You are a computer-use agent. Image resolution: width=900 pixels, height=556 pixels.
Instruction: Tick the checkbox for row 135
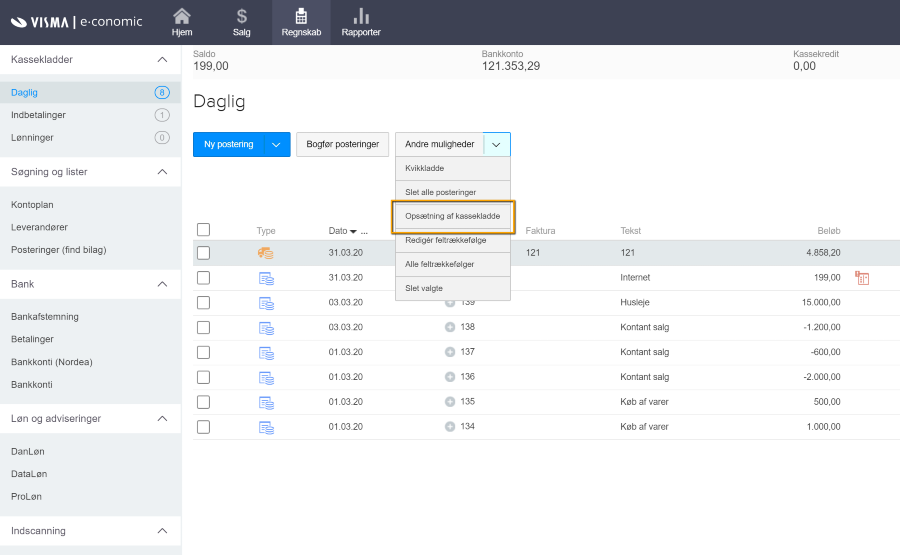[203, 402]
